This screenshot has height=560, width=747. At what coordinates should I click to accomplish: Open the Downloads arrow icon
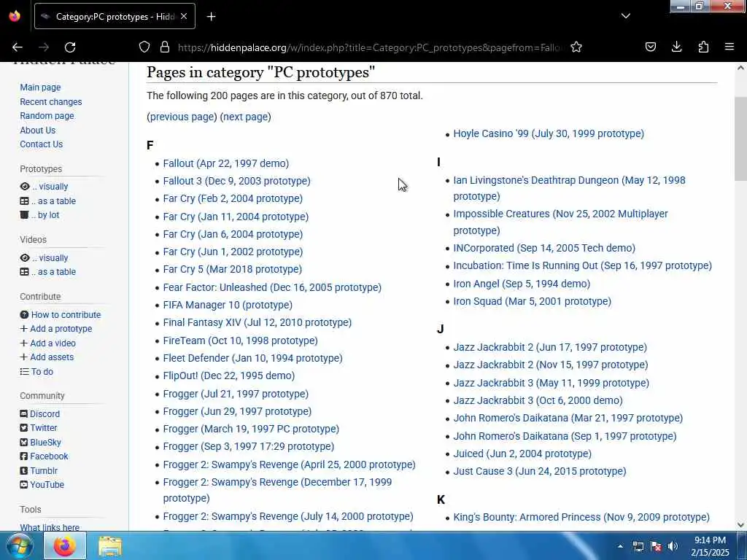(x=676, y=47)
